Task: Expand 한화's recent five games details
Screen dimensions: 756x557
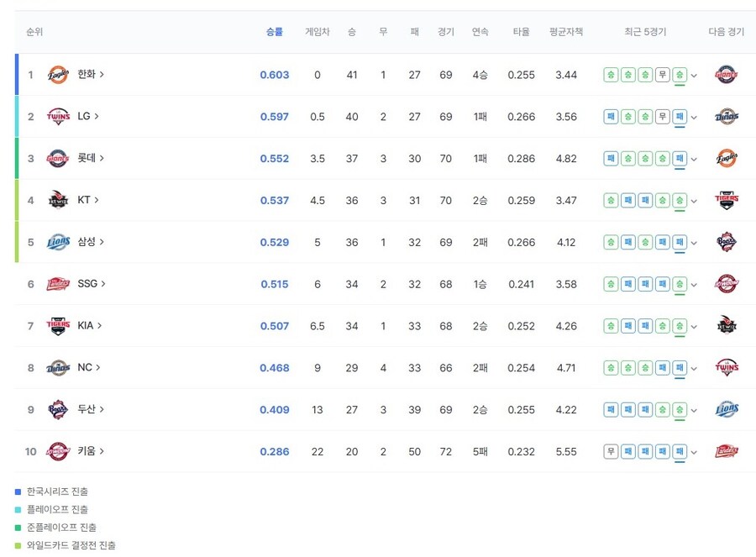Action: click(x=692, y=75)
